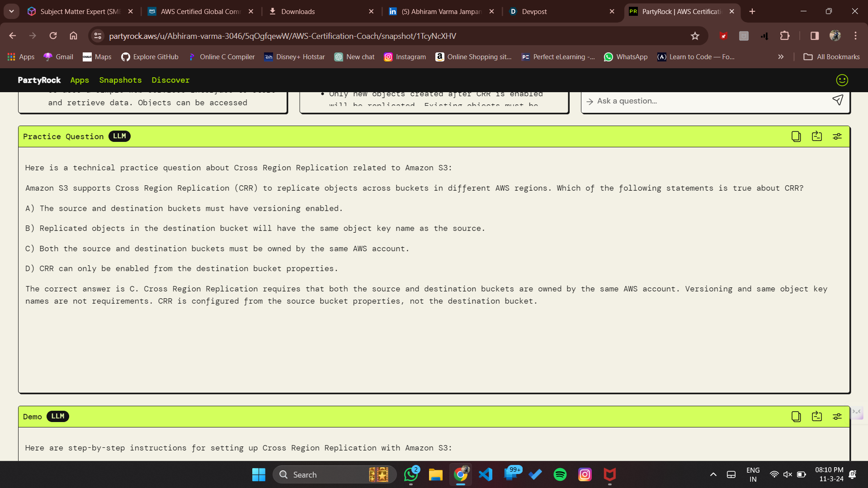Switch to the Devpost tab
The height and width of the screenshot is (488, 868).
click(x=534, y=11)
